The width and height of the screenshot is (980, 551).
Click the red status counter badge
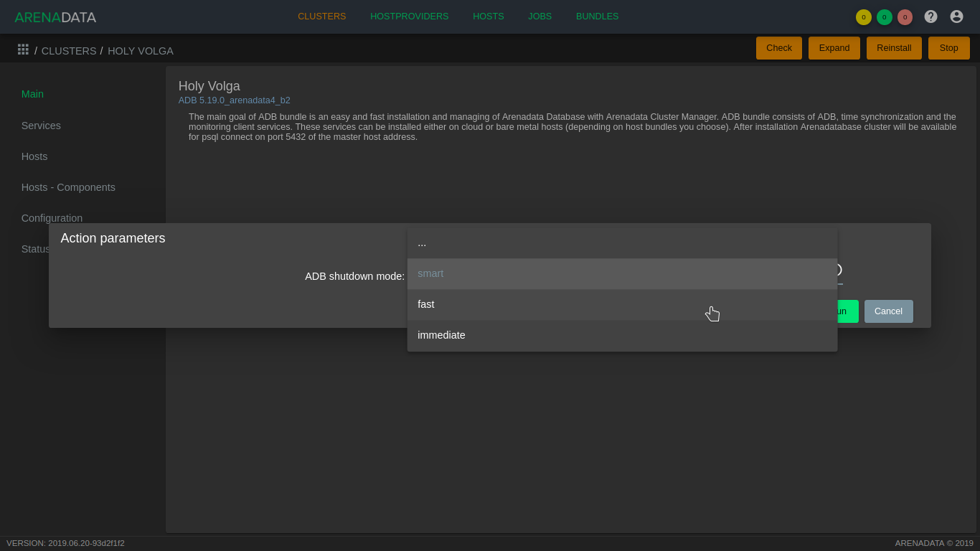coord(905,17)
